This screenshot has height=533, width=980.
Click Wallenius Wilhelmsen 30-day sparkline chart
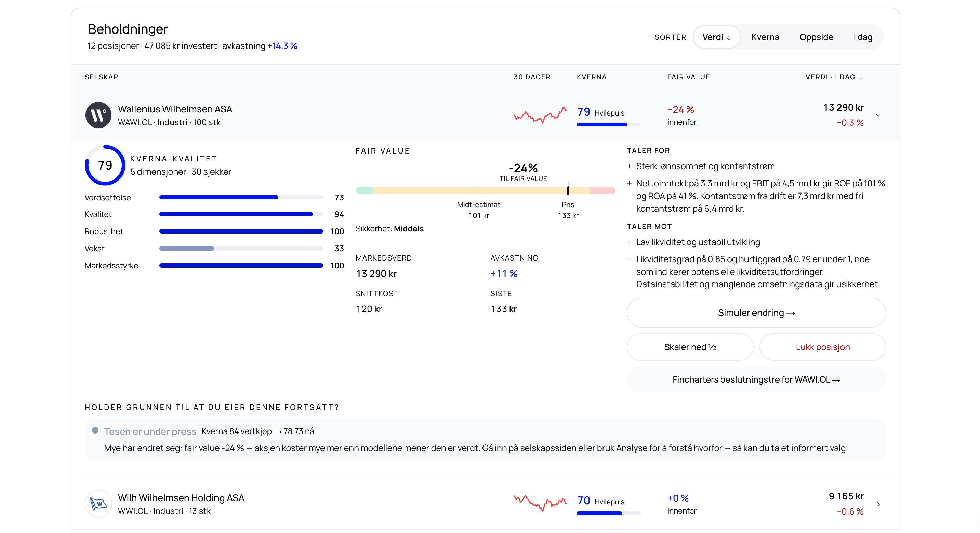click(x=540, y=115)
